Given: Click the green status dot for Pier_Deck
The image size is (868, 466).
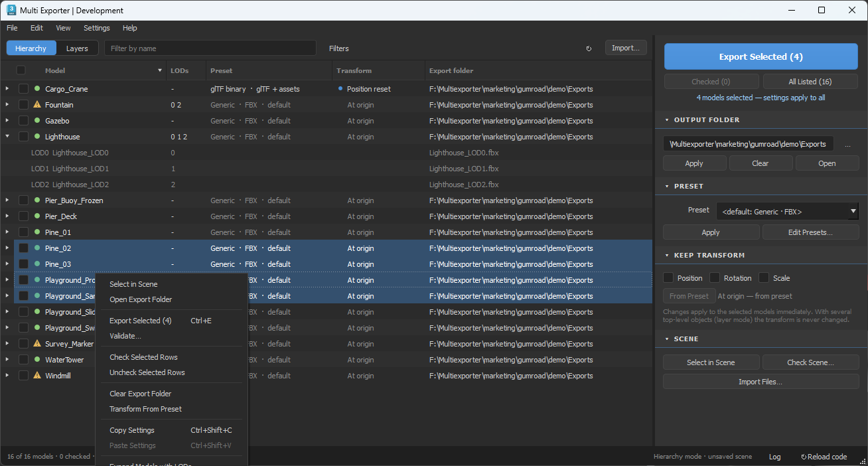Looking at the screenshot, I should (37, 216).
